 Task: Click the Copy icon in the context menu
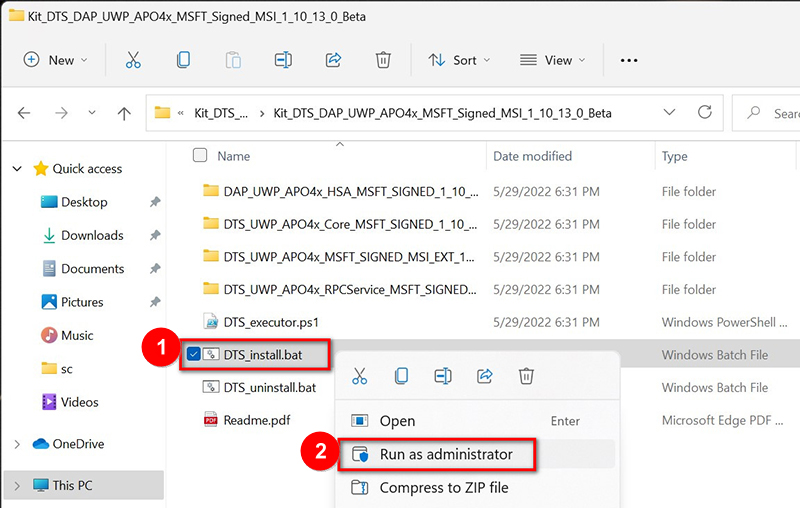click(402, 376)
